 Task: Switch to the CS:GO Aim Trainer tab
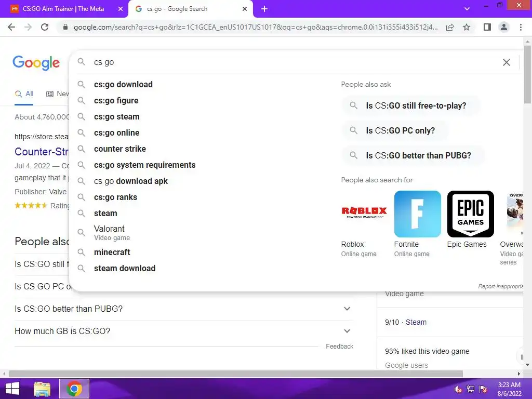tap(64, 9)
